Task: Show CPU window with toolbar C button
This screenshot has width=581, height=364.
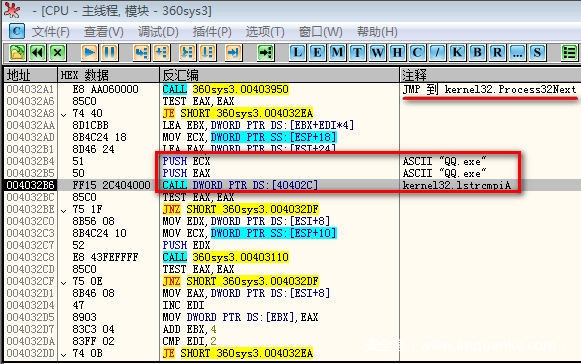Action: coord(418,52)
